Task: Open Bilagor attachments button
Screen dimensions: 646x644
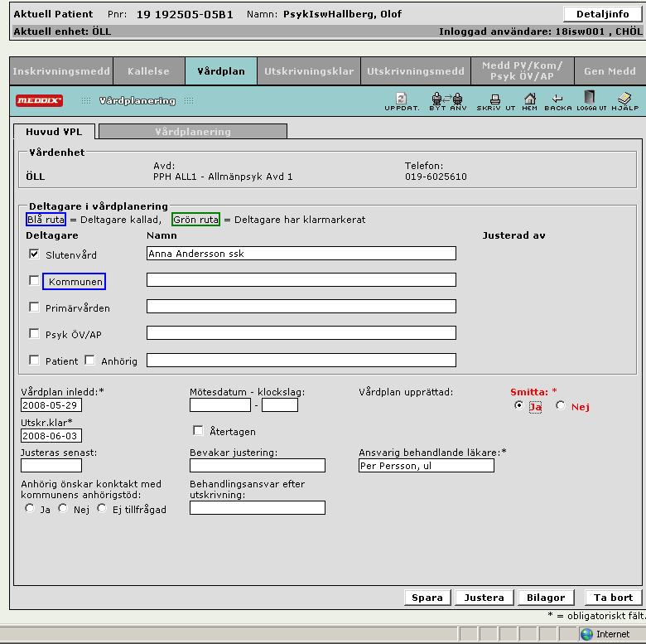Action: tap(546, 598)
